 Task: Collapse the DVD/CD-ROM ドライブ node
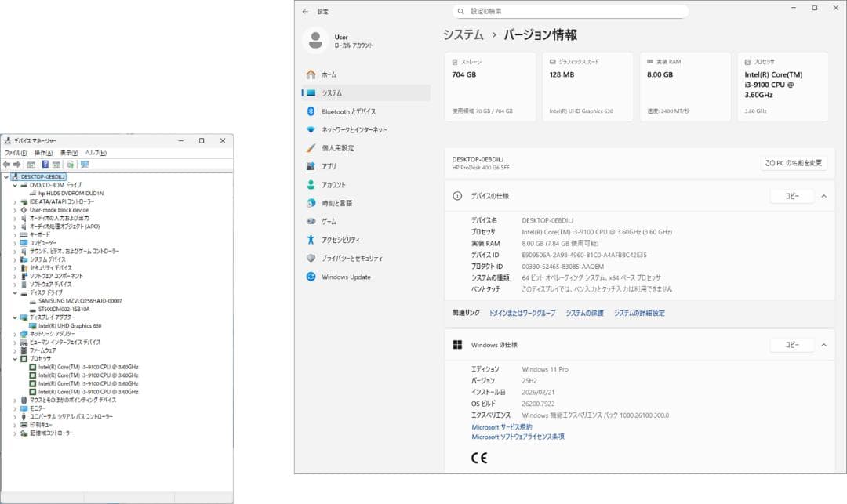tap(15, 185)
